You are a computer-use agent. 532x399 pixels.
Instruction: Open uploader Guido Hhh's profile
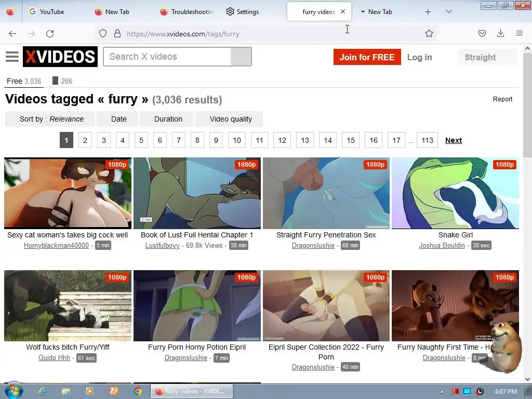tap(54, 357)
